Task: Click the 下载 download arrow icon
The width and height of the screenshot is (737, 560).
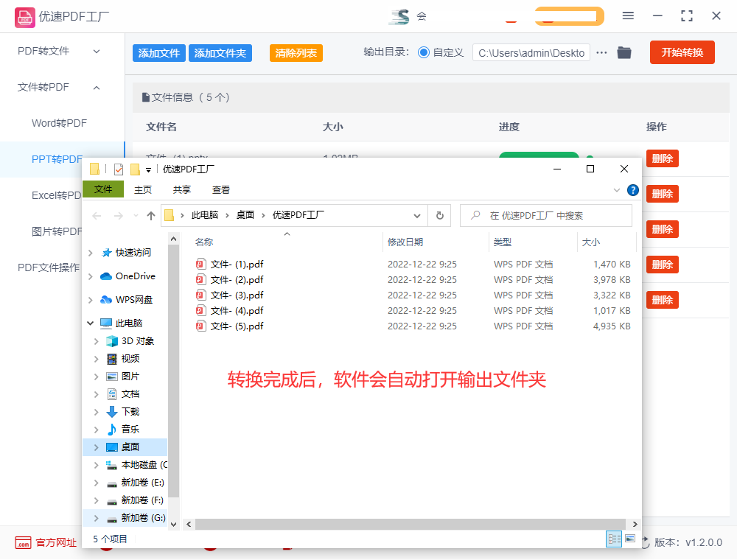Action: [112, 412]
